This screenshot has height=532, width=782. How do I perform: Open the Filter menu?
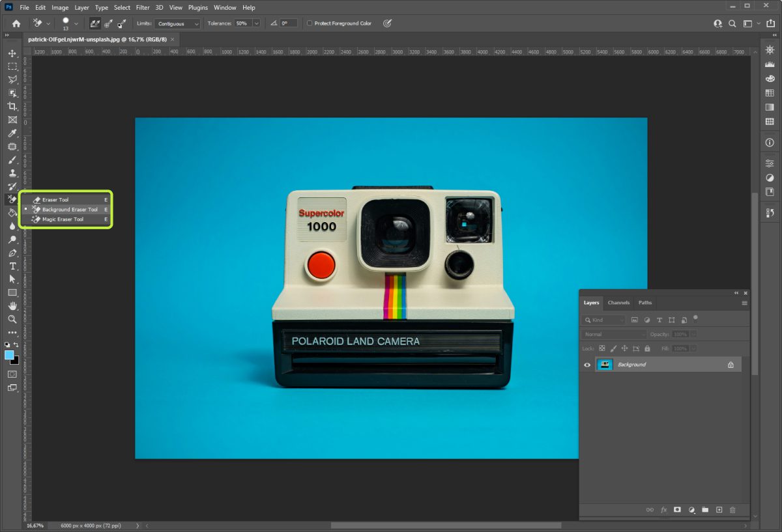[143, 8]
